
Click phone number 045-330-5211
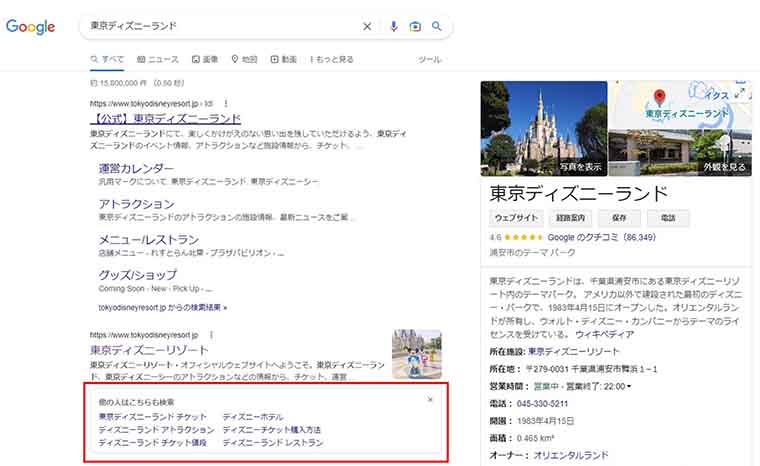click(x=542, y=403)
